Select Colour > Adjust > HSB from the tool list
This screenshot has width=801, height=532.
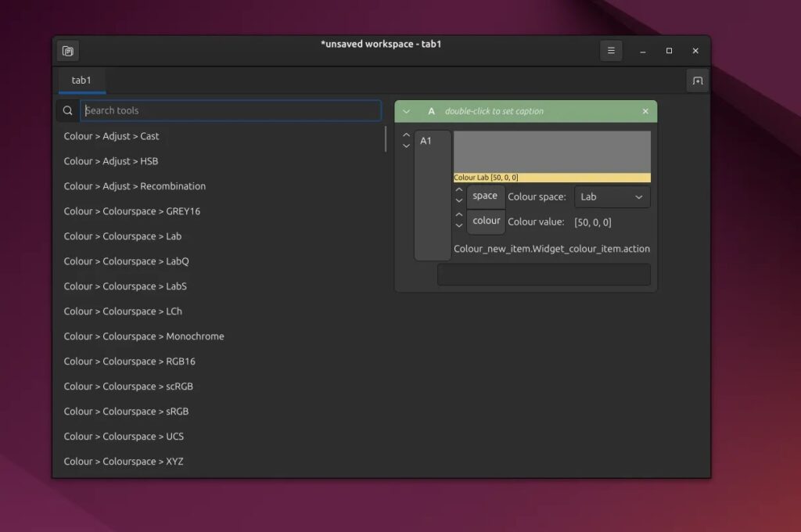112,160
